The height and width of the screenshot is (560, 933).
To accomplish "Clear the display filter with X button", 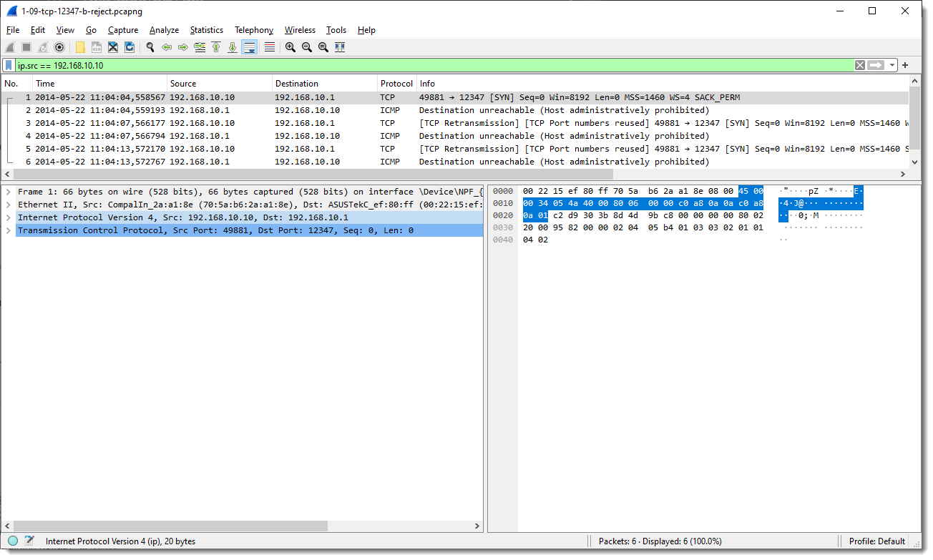I will 860,65.
